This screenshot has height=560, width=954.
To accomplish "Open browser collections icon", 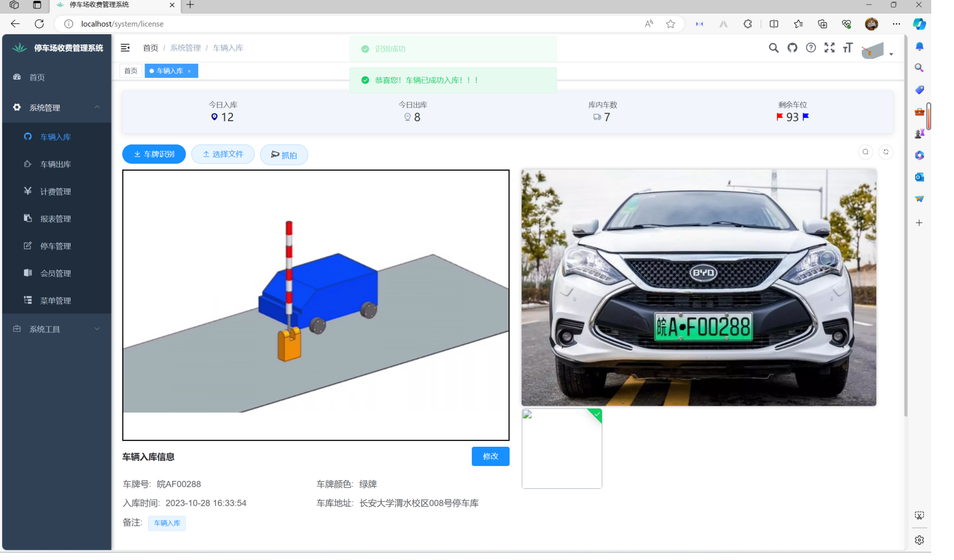I will (x=823, y=24).
